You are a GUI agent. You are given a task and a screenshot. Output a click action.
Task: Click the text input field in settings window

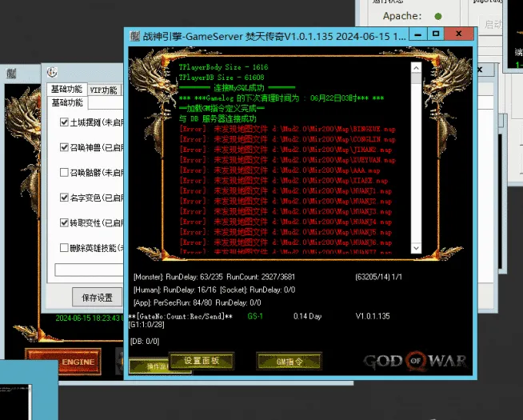(x=90, y=270)
